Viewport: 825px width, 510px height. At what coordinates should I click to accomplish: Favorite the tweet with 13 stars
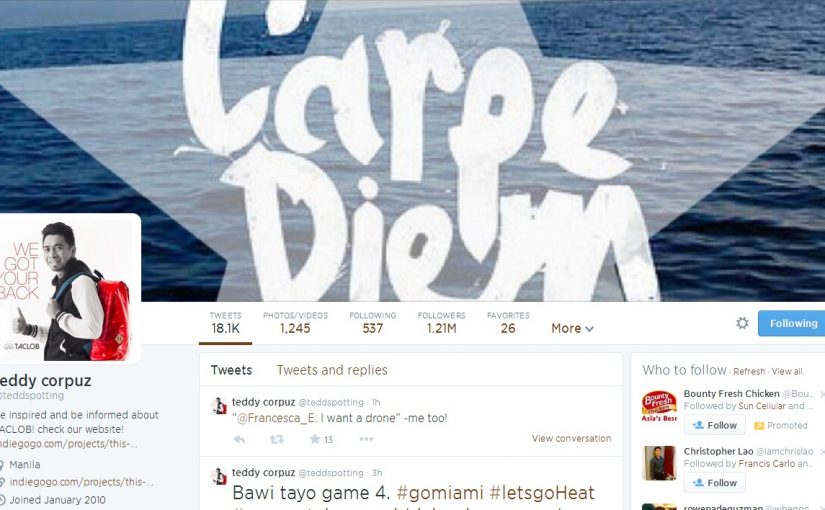pyautogui.click(x=315, y=439)
